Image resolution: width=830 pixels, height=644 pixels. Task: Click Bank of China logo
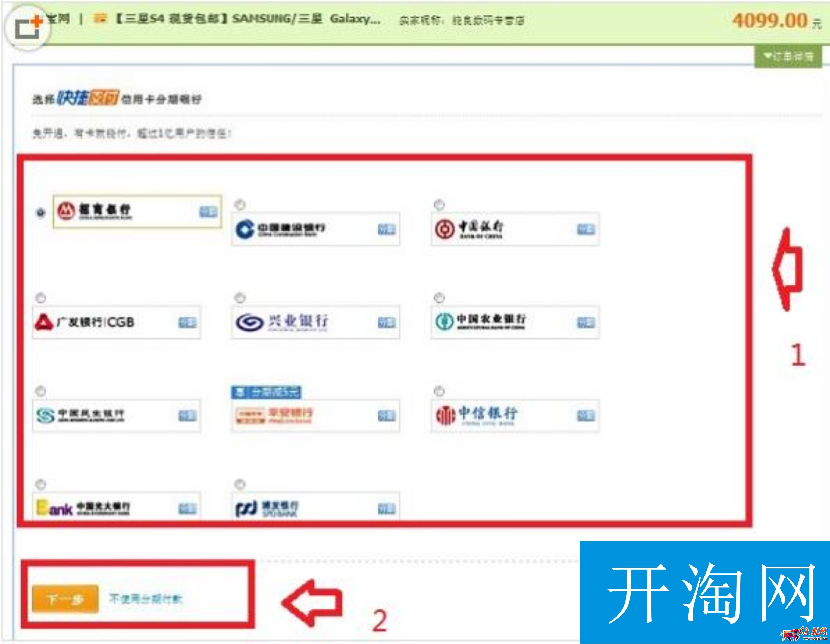pos(470,229)
